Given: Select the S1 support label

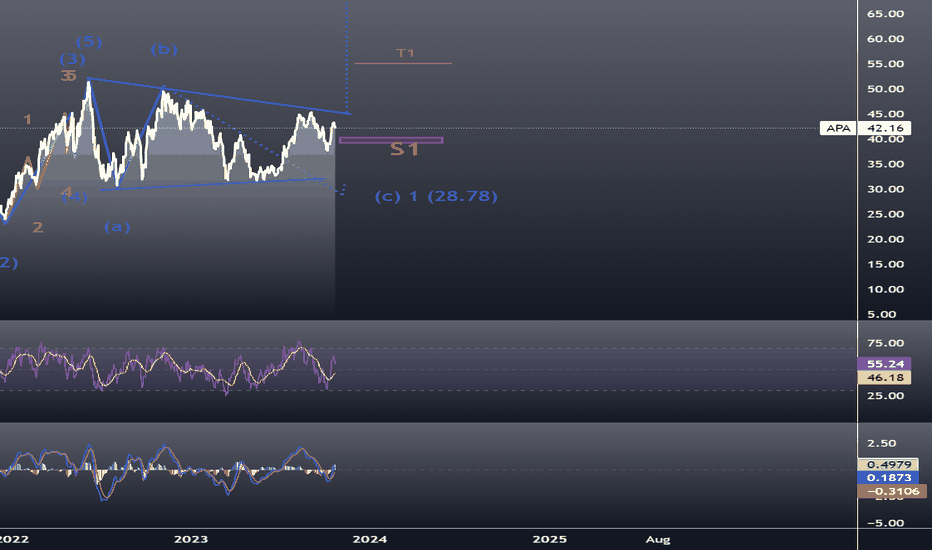Looking at the screenshot, I should (x=404, y=149).
